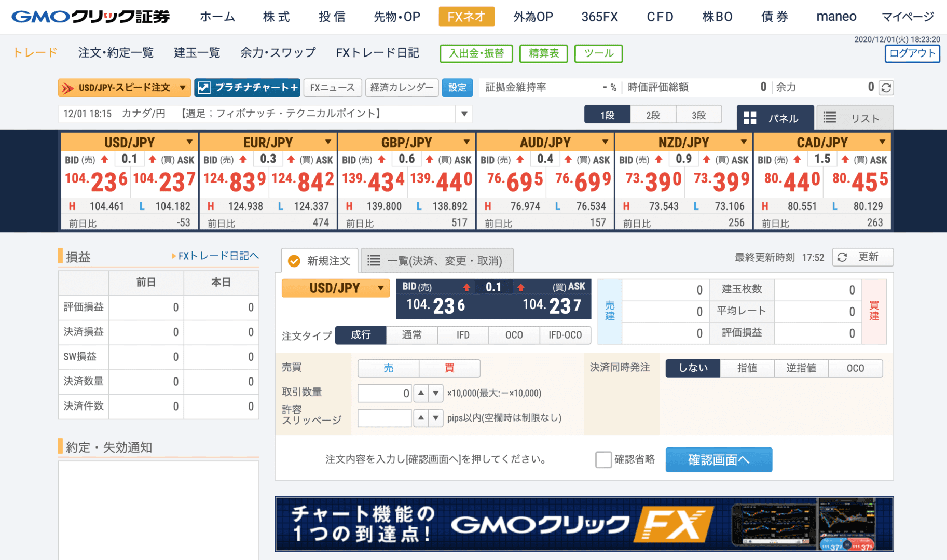Open 365FX in top navigation
Viewport: 947px width, 560px height.
click(600, 17)
